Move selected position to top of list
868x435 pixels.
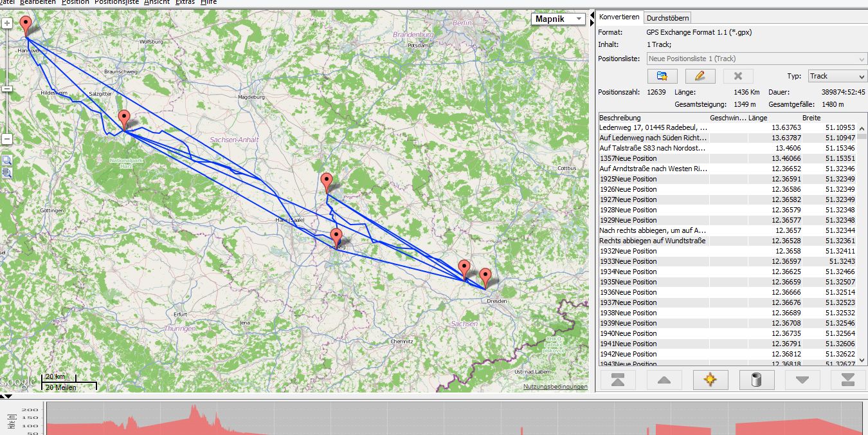pos(617,380)
